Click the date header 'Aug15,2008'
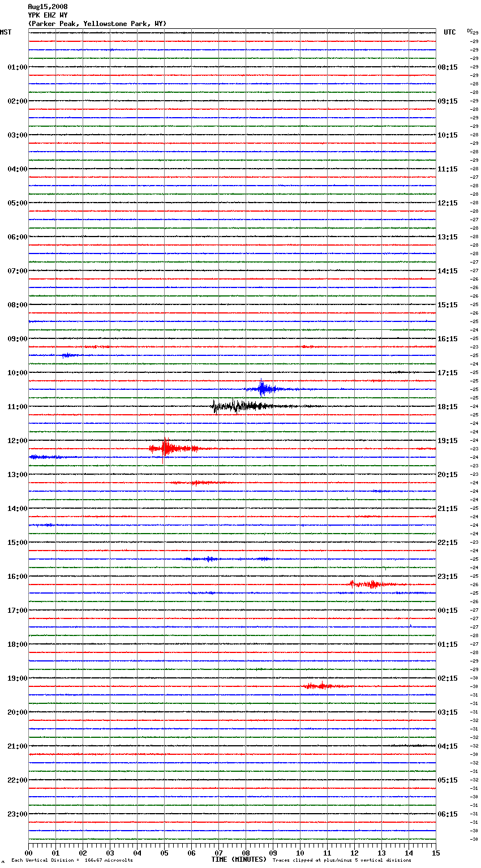The width and height of the screenshot is (481, 868). tap(48, 7)
